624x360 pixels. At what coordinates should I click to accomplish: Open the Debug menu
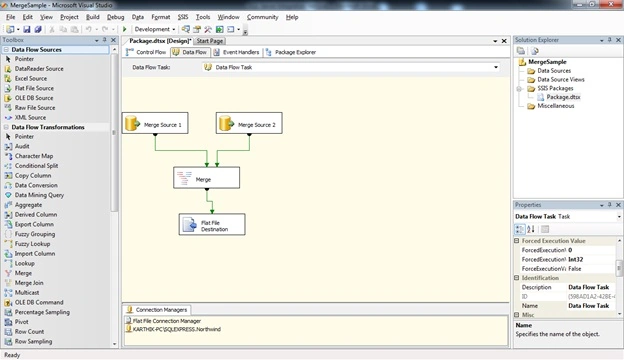tap(115, 17)
